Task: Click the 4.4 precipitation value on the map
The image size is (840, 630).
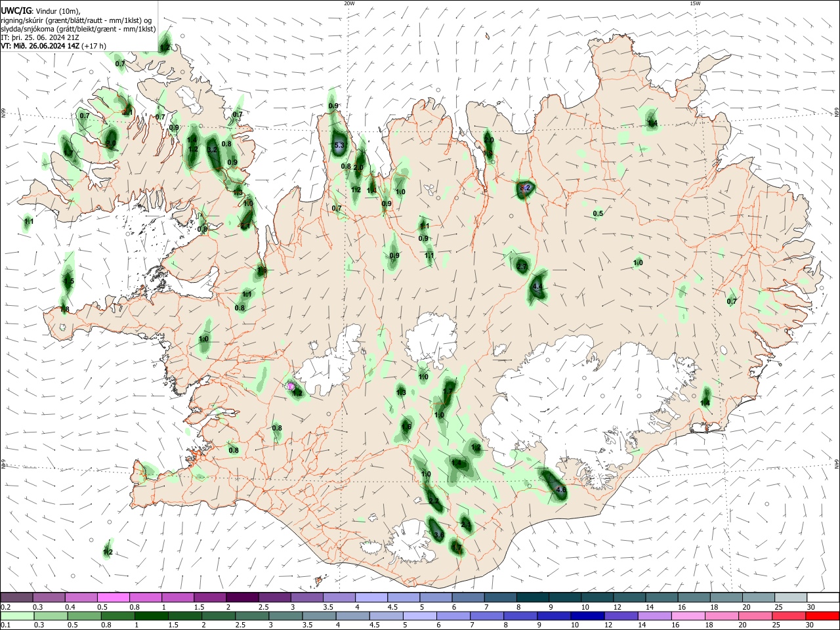Action: tap(538, 287)
